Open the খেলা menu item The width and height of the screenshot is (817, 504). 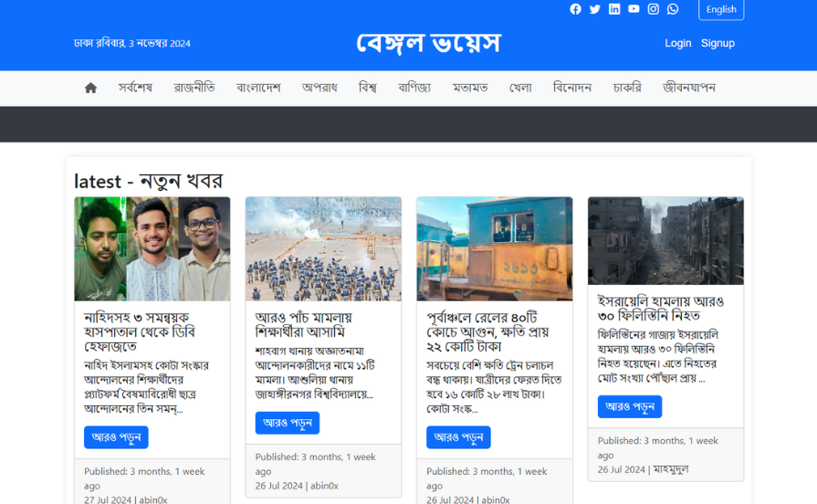(x=520, y=88)
